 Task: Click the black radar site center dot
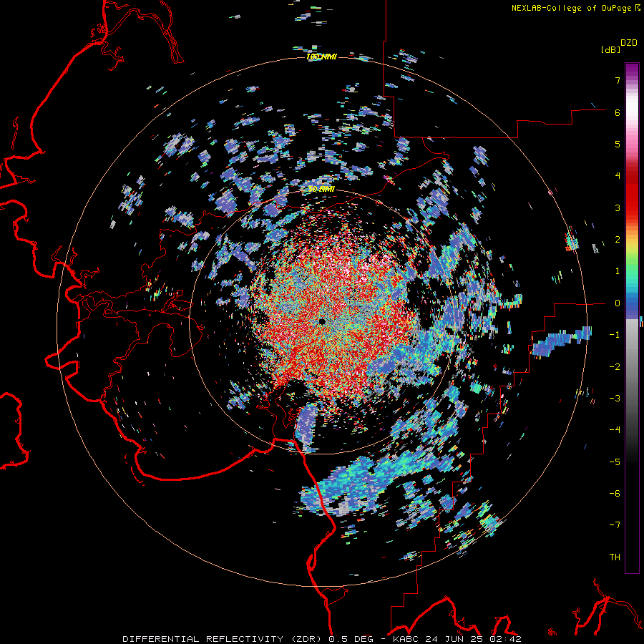322,321
